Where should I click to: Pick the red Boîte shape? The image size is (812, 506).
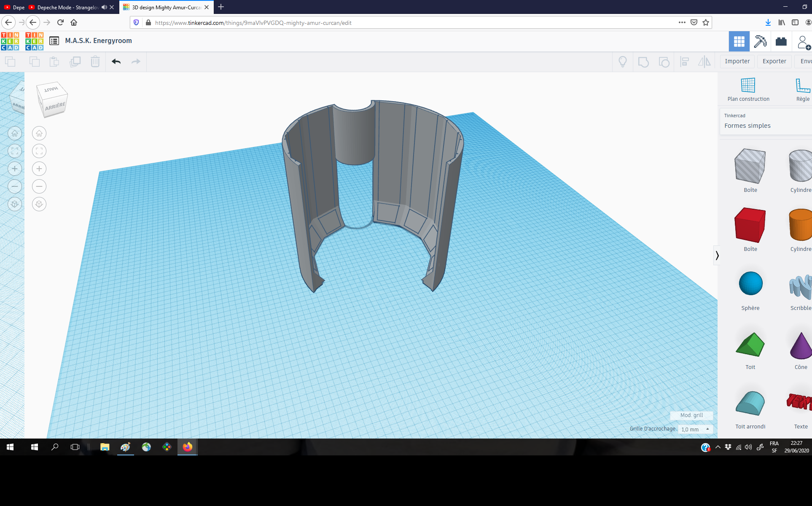click(x=750, y=225)
